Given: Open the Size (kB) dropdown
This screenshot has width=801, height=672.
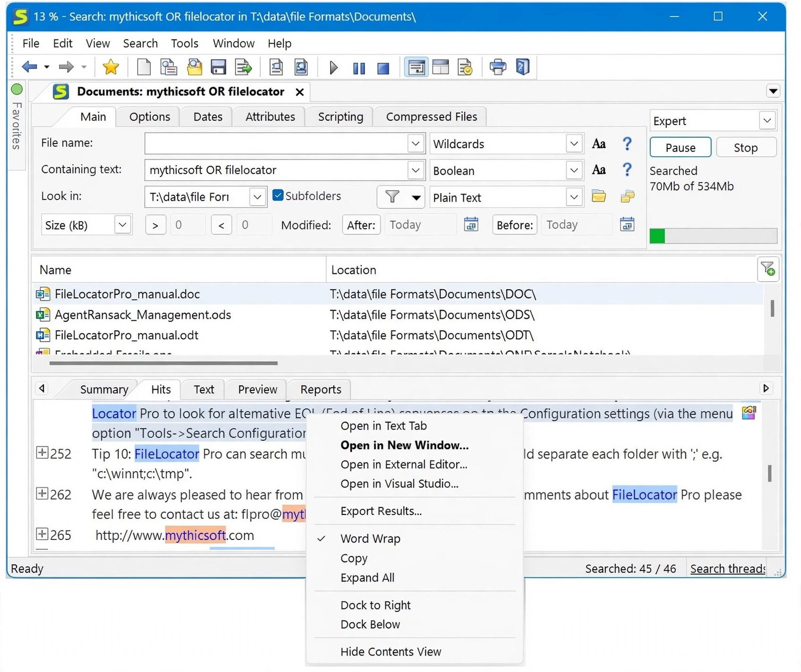Looking at the screenshot, I should 123,225.
